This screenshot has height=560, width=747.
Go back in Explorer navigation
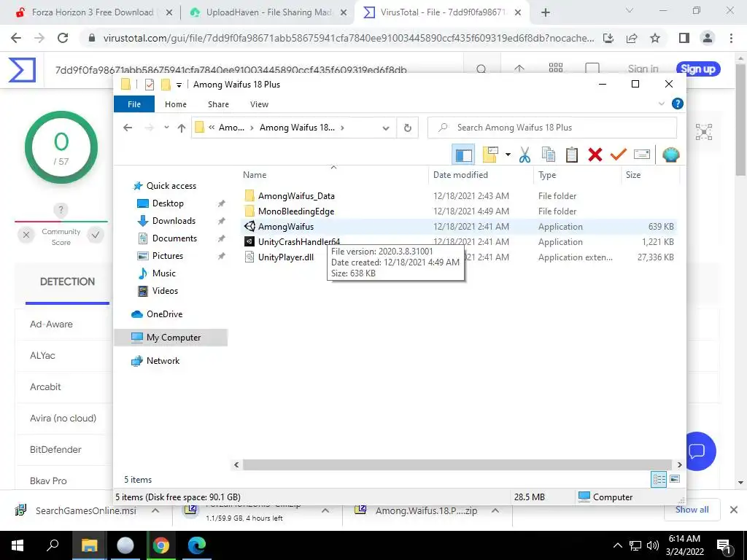tap(127, 128)
